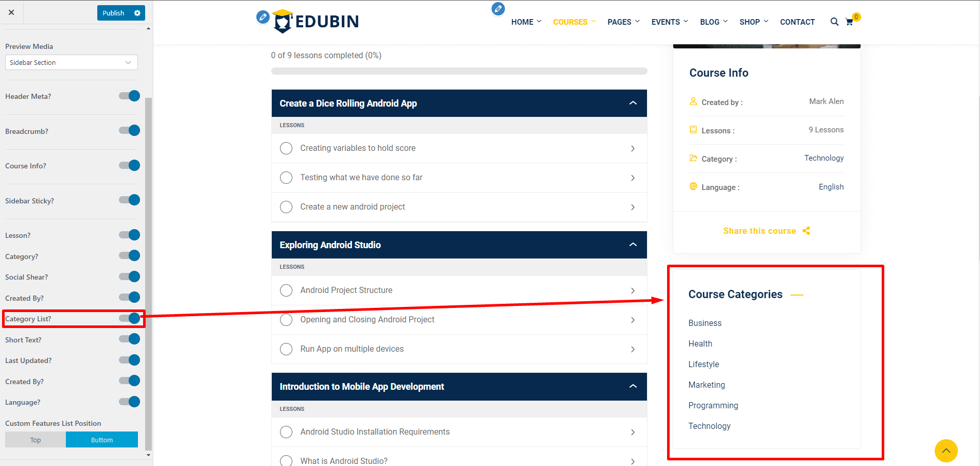This screenshot has width=980, height=466.
Task: Turn off the Sidebar Sticky switch
Action: point(130,200)
